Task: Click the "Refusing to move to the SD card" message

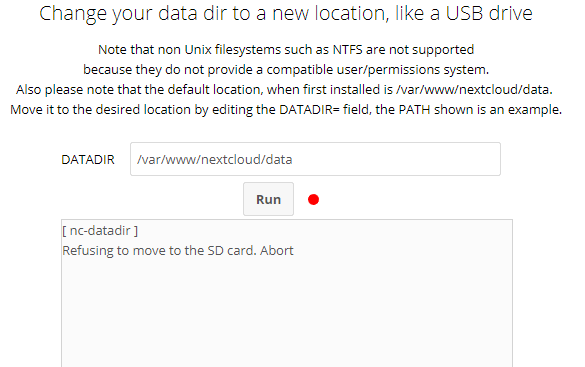Action: (159, 250)
